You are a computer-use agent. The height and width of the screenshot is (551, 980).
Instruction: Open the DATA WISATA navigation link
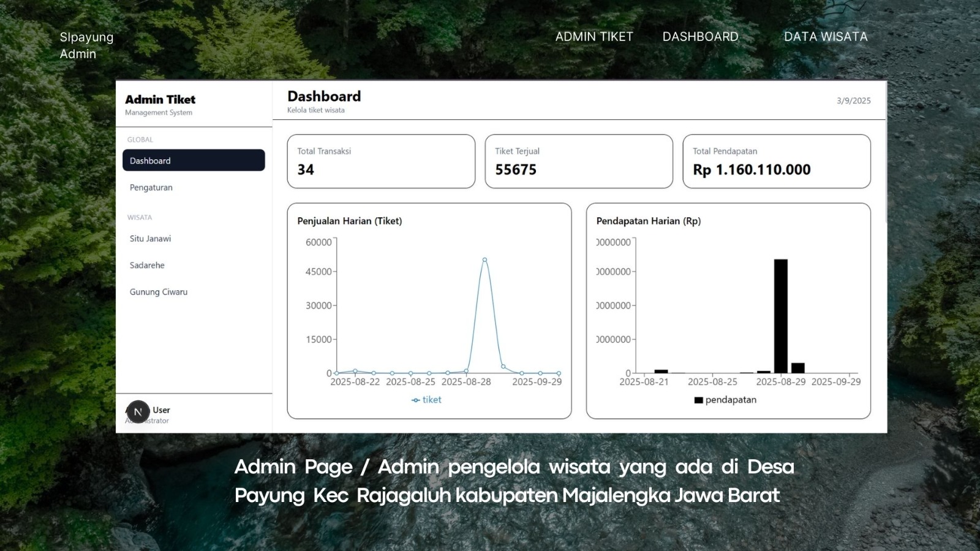click(825, 37)
